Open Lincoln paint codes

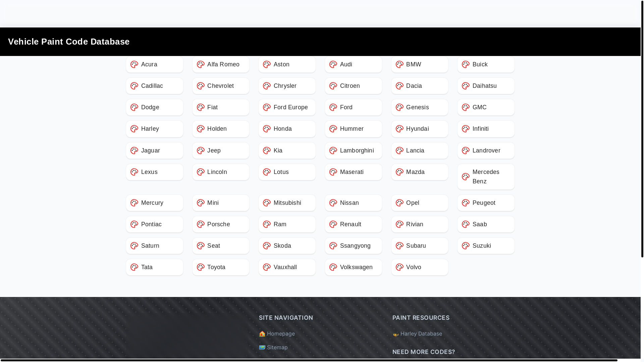pyautogui.click(x=221, y=172)
